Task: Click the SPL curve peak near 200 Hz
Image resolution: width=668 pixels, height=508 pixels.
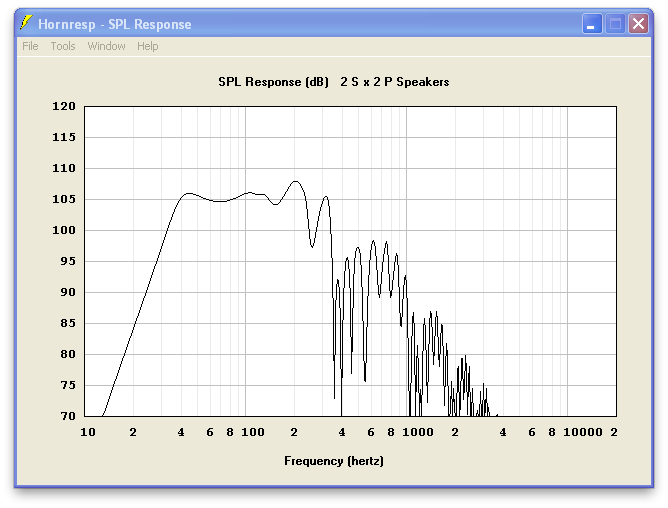Action: click(296, 182)
